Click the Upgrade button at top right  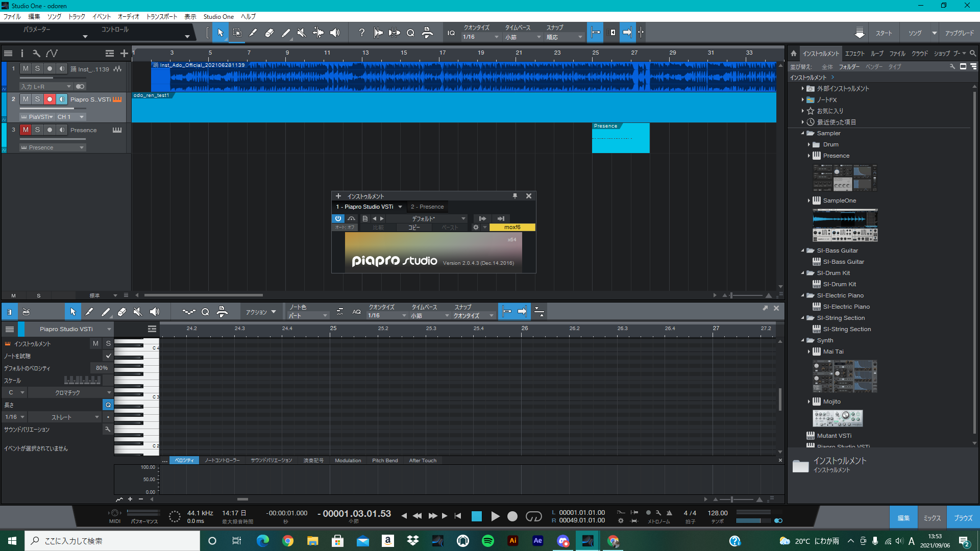pos(960,33)
